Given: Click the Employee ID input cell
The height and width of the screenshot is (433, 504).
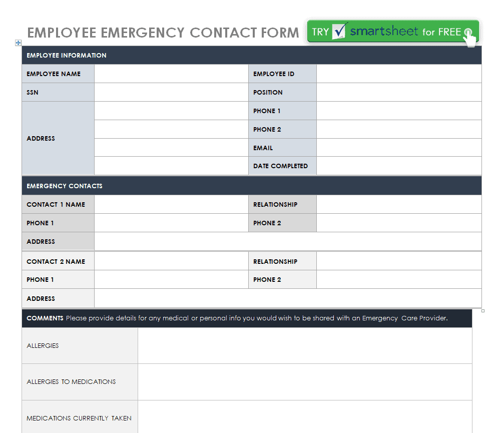Looking at the screenshot, I should (x=399, y=74).
